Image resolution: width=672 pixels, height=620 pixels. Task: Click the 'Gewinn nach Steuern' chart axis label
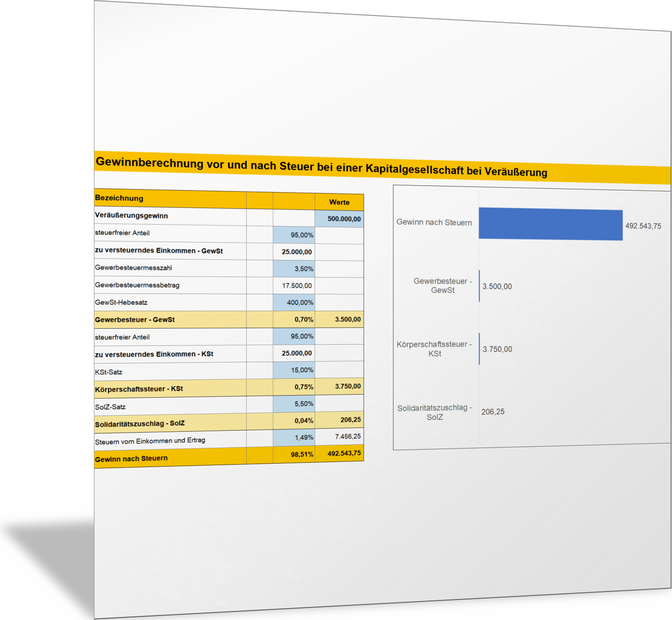[x=434, y=222]
